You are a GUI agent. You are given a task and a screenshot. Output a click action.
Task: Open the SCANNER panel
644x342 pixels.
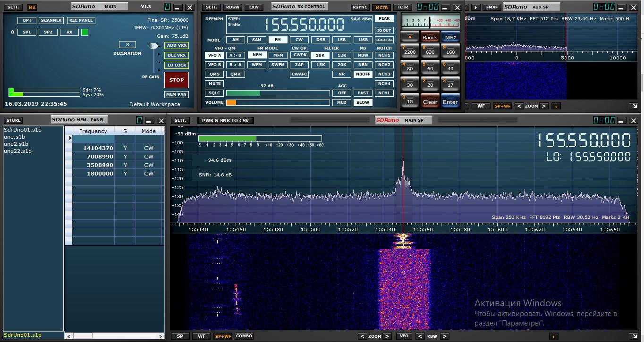[x=51, y=20]
